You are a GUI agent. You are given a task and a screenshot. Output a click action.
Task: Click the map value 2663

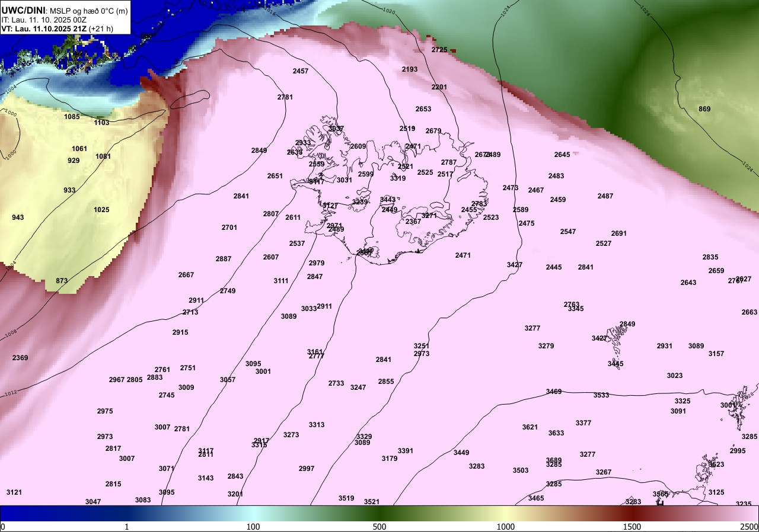coord(750,312)
